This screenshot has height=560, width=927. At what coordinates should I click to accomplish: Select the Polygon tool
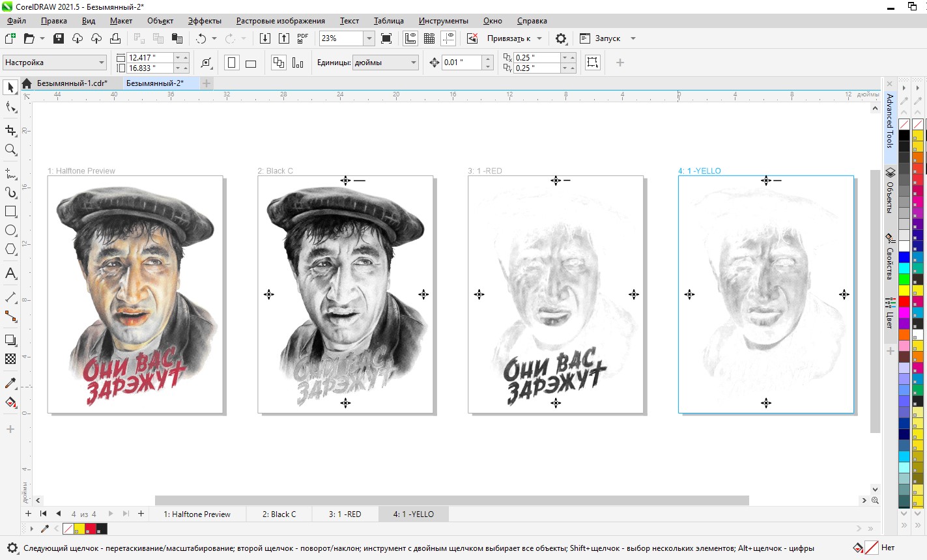(x=10, y=249)
